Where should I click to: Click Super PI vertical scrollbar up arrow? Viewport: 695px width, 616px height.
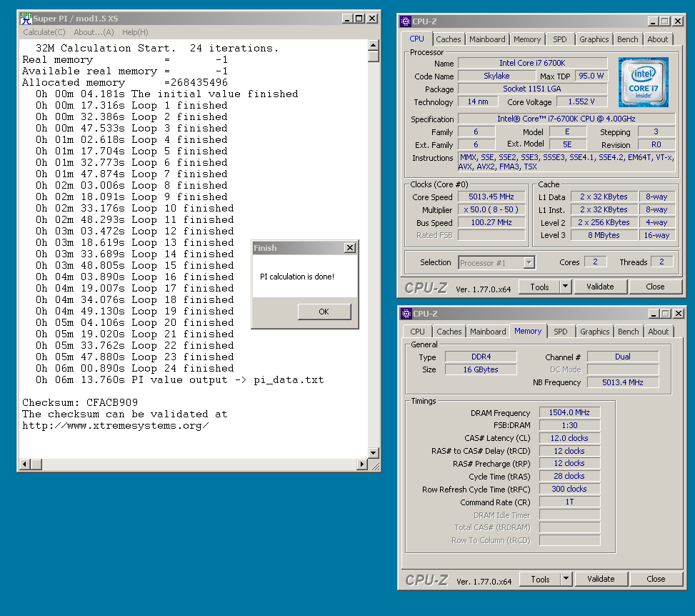pyautogui.click(x=373, y=45)
